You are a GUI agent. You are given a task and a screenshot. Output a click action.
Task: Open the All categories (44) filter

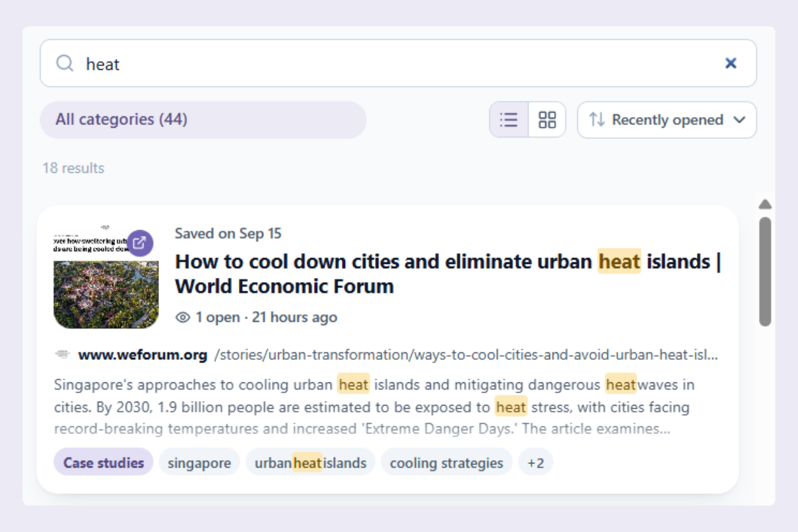203,120
